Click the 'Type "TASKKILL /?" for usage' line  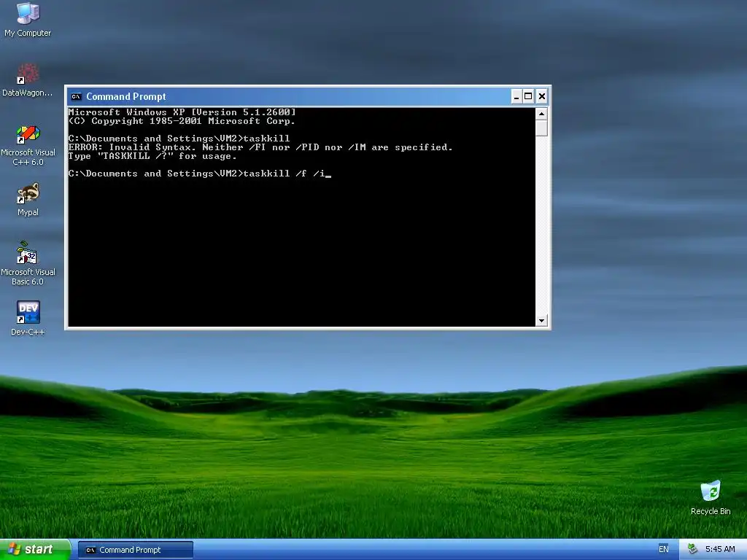[152, 156]
